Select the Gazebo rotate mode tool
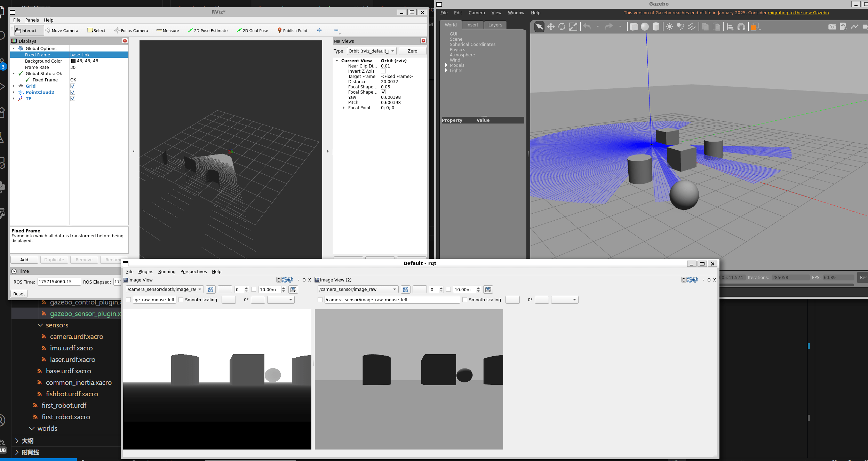The height and width of the screenshot is (461, 868). (x=562, y=27)
